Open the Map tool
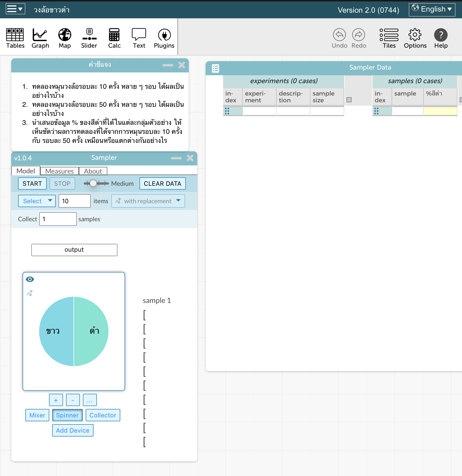Screen dimensions: 462x476 (x=65, y=38)
